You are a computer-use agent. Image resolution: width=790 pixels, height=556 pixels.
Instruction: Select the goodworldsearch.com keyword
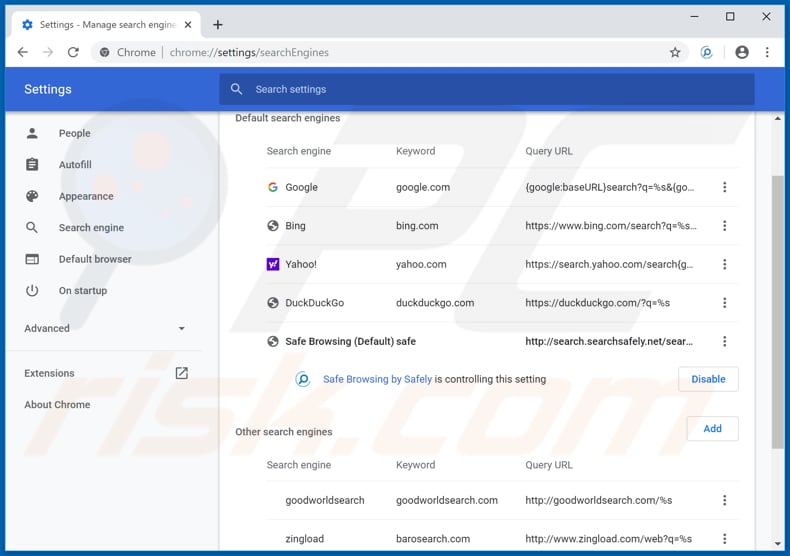(x=447, y=500)
